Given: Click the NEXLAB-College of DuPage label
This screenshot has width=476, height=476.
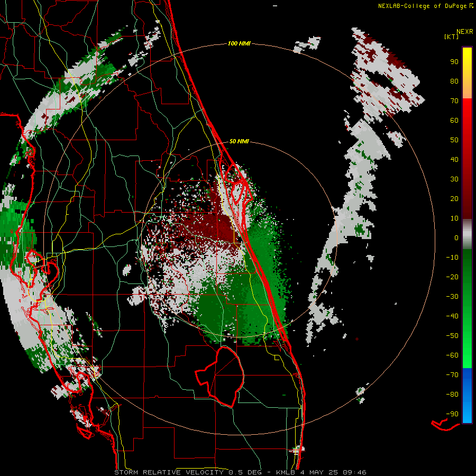Looking at the screenshot, I should click(x=425, y=6).
